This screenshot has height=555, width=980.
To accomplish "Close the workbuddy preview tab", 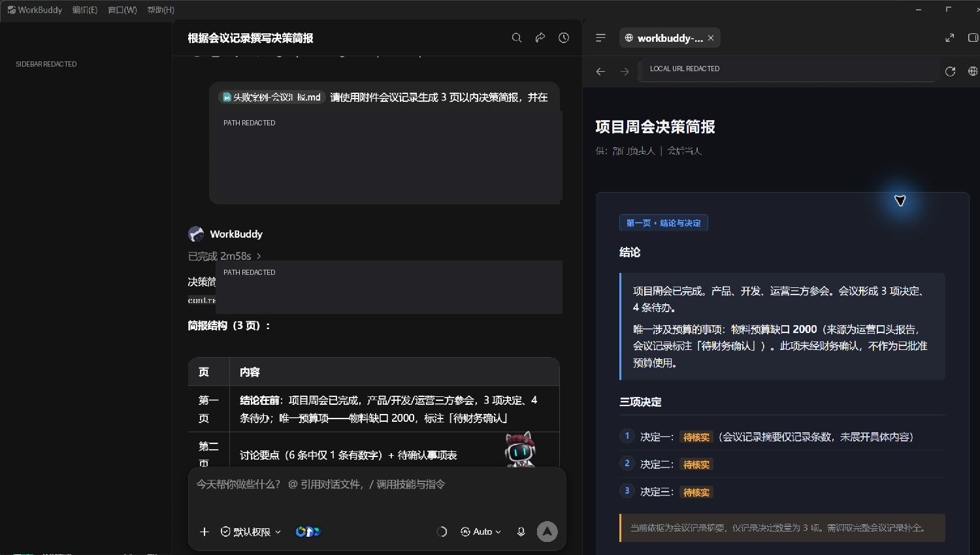I will coord(711,38).
